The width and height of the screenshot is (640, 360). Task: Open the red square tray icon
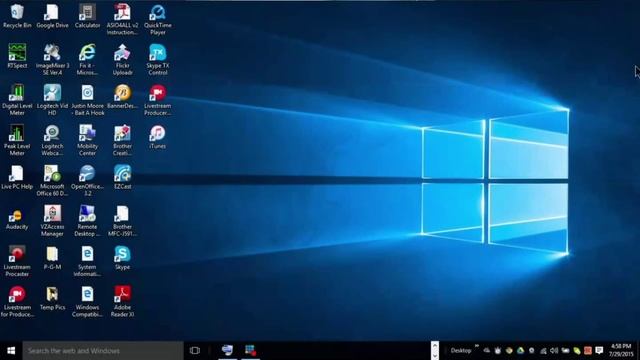[588, 351]
